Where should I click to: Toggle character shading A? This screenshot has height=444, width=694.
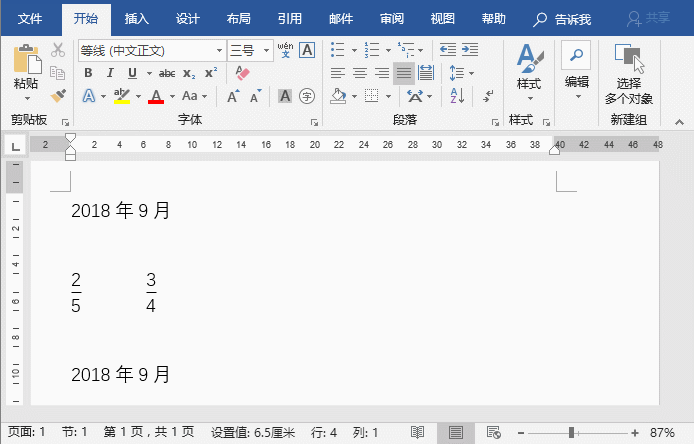(x=285, y=96)
